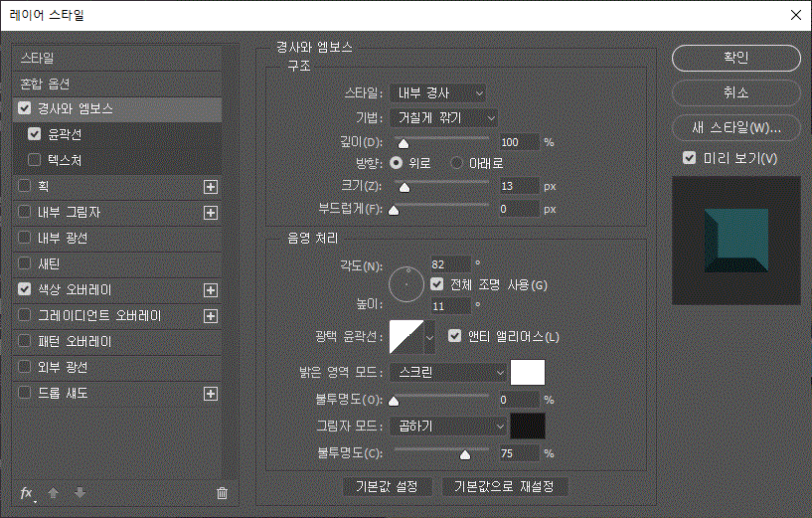Click the angle and altitude dial
This screenshot has width=812, height=518.
[406, 284]
